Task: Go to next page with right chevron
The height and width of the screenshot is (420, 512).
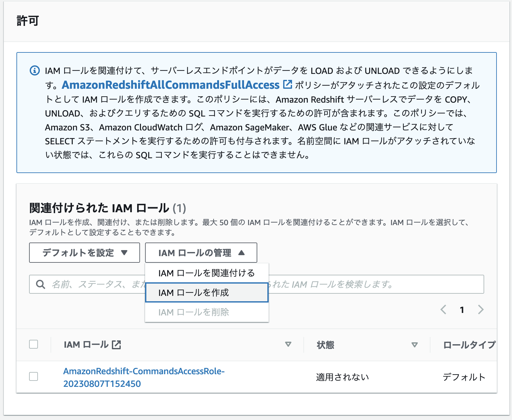Action: click(481, 309)
